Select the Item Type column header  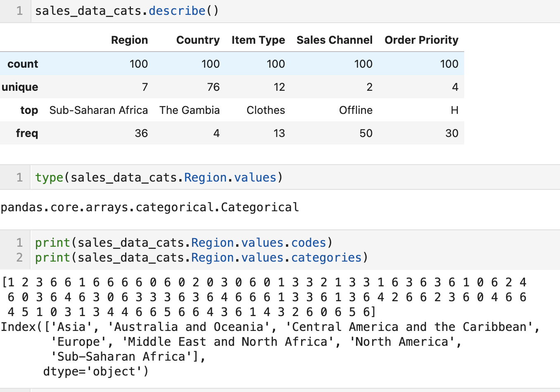(258, 40)
